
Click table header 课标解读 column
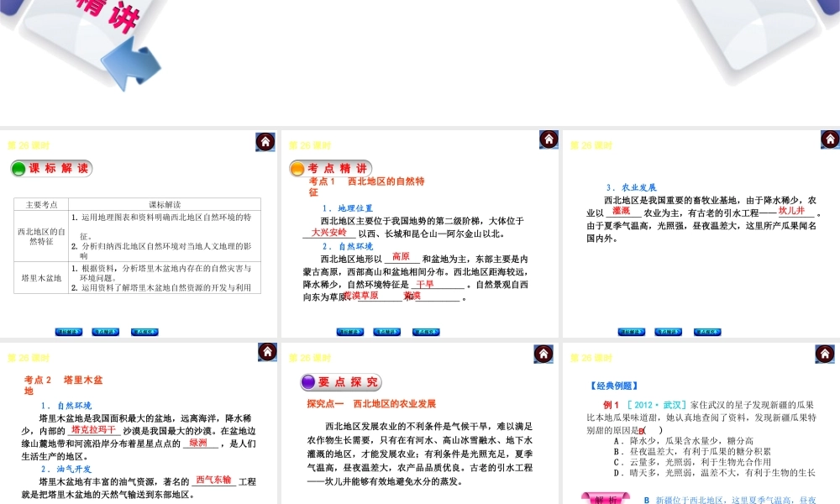point(165,205)
